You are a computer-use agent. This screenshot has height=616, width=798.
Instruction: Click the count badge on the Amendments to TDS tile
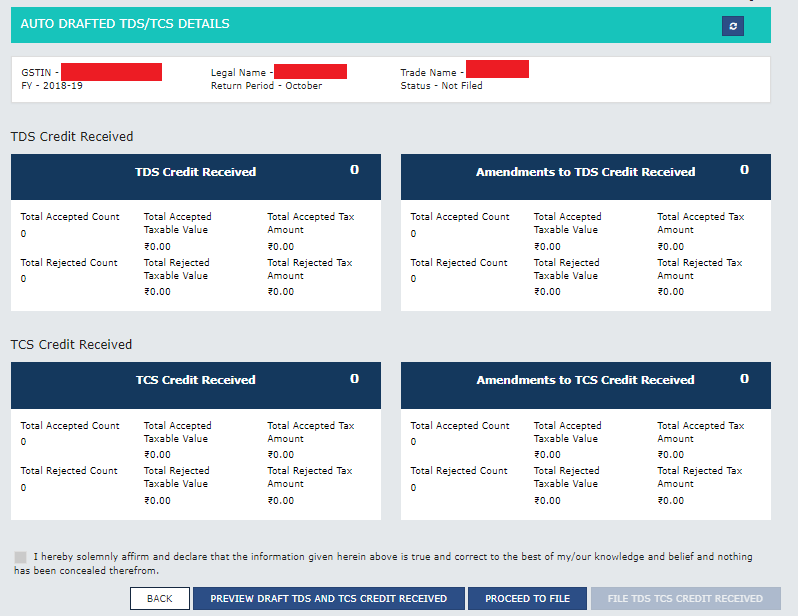coord(744,170)
